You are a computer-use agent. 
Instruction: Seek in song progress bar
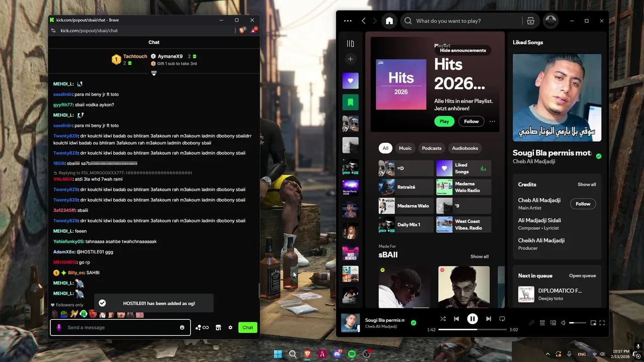coord(472,329)
